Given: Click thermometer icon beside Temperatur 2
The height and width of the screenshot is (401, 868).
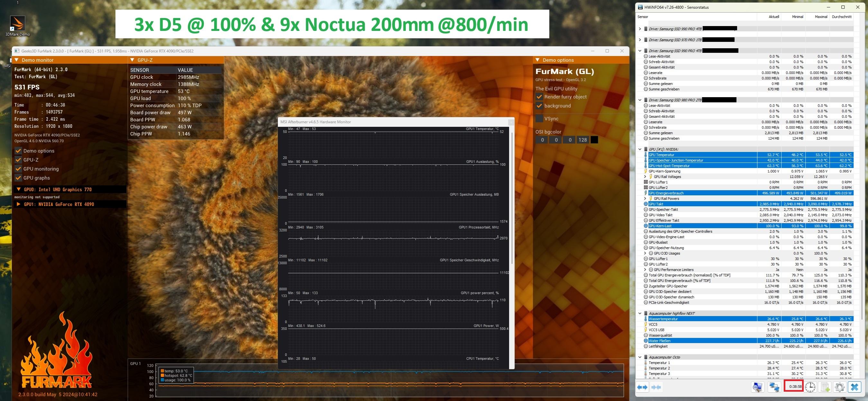Looking at the screenshot, I should (645, 368).
